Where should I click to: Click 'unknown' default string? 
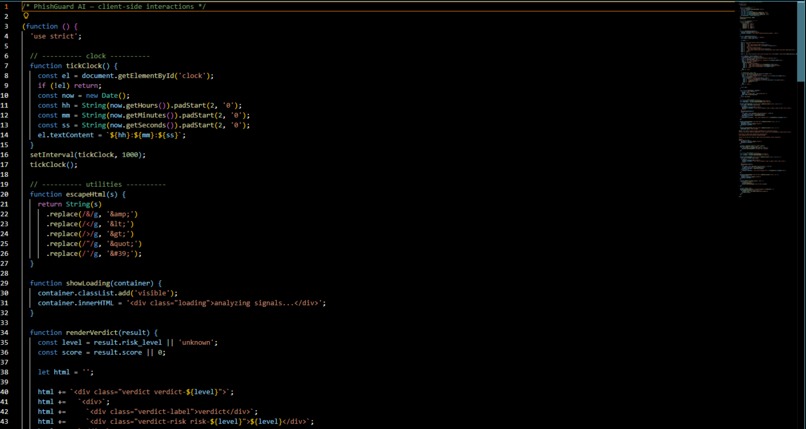click(x=195, y=342)
